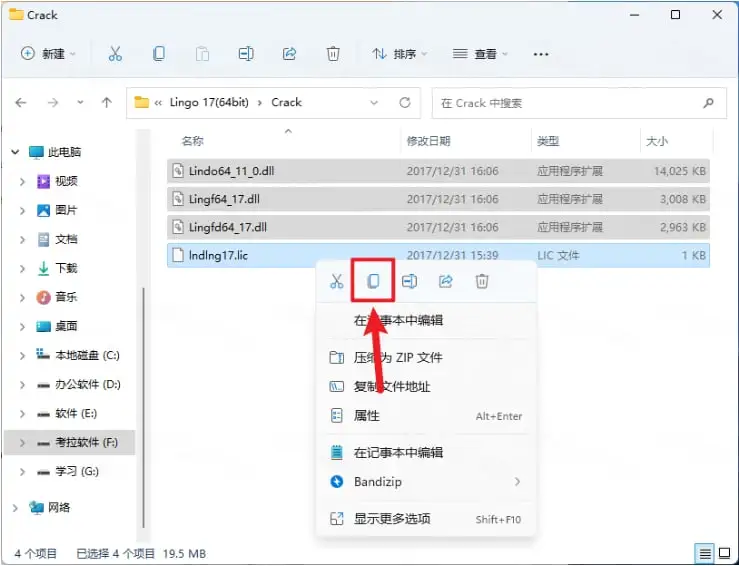Select the Lingf64_17.dll file
The image size is (739, 566).
pos(438,199)
